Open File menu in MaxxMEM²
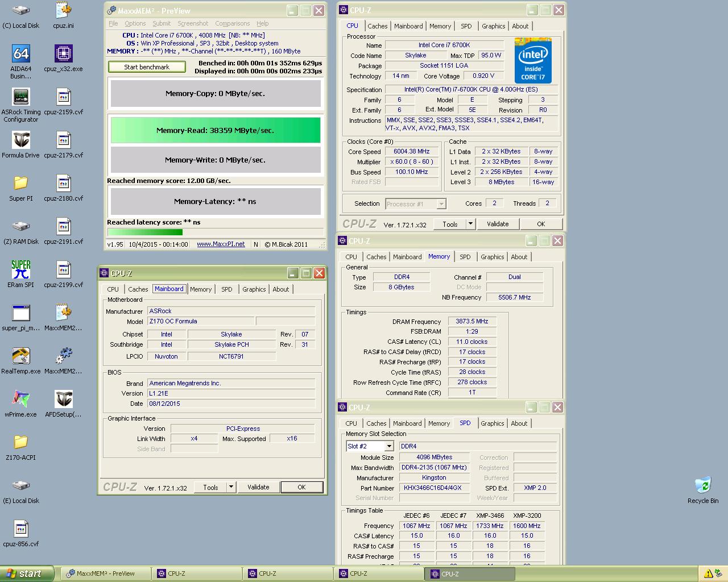Screen dimensions: 728x582 pos(113,23)
